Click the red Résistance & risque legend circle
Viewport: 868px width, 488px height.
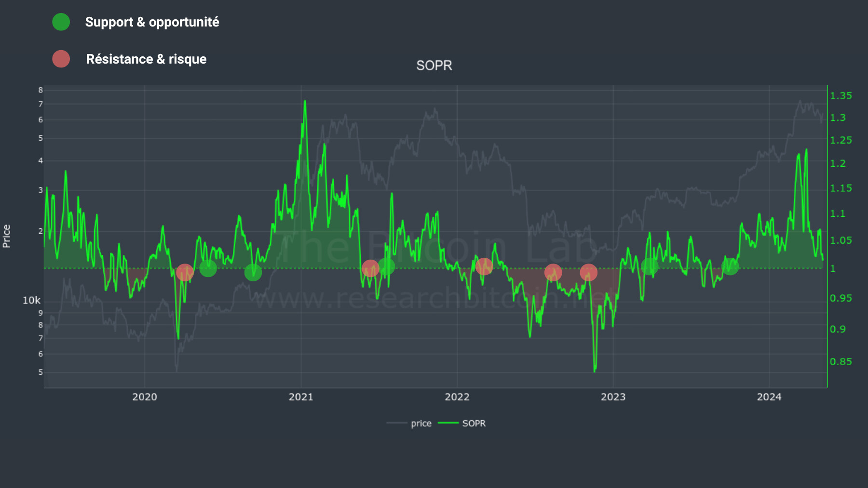(61, 59)
